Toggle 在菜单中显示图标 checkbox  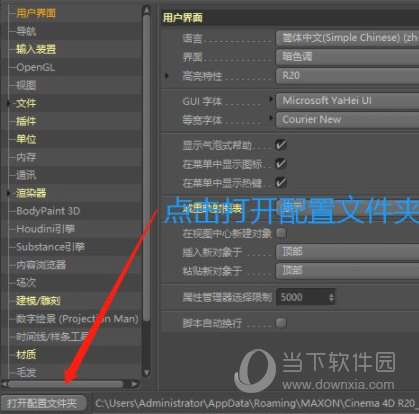point(281,164)
